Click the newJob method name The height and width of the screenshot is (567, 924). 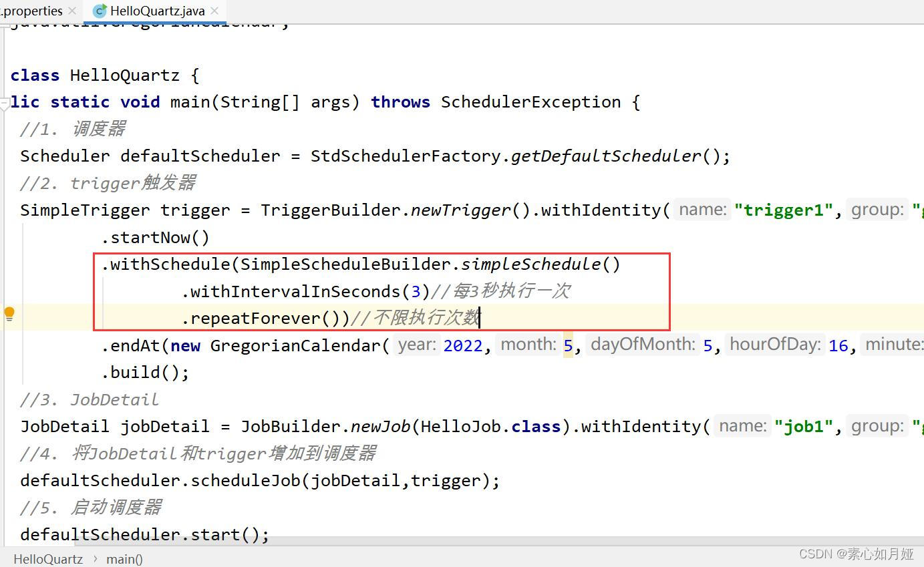pos(380,426)
